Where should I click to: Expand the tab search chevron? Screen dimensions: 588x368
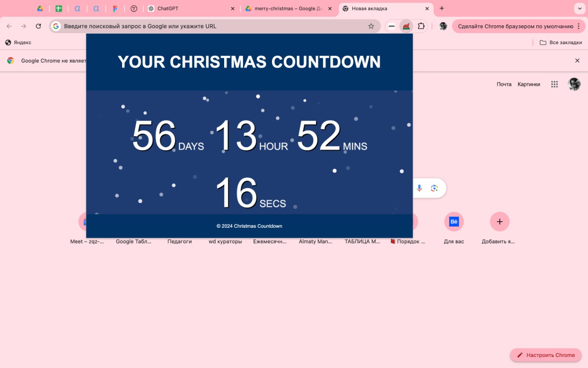[580, 8]
